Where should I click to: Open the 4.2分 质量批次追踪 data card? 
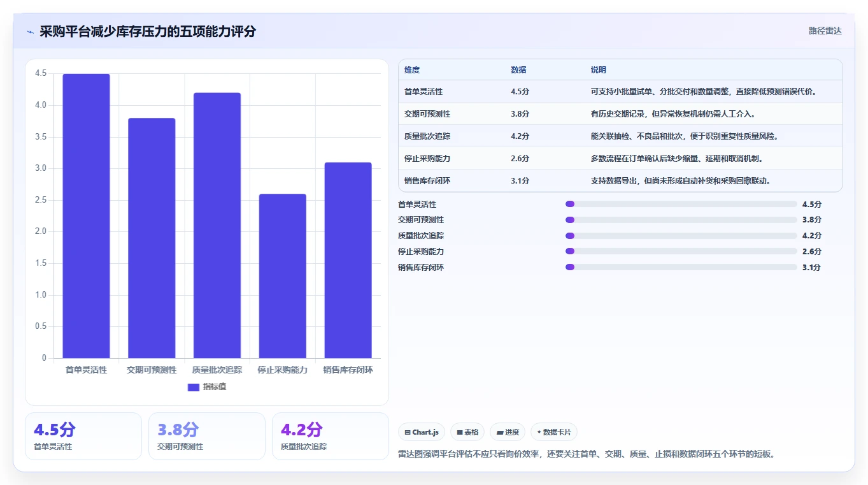(x=331, y=436)
